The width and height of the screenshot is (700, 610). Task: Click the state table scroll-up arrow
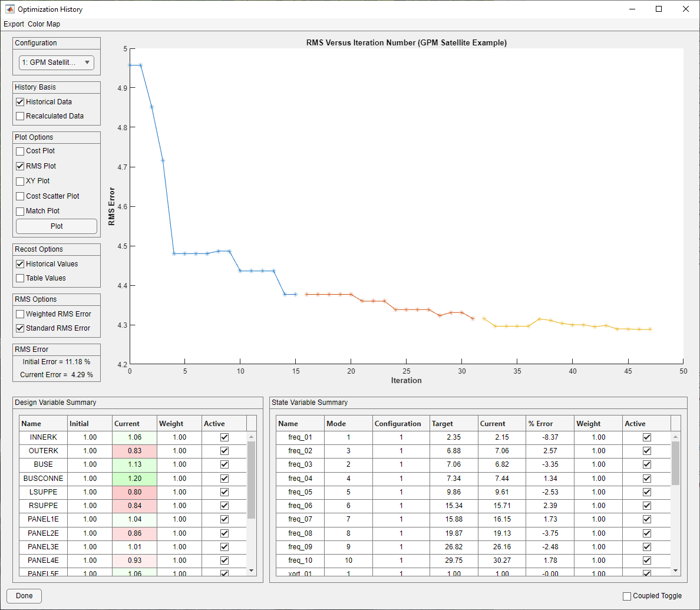tap(675, 437)
